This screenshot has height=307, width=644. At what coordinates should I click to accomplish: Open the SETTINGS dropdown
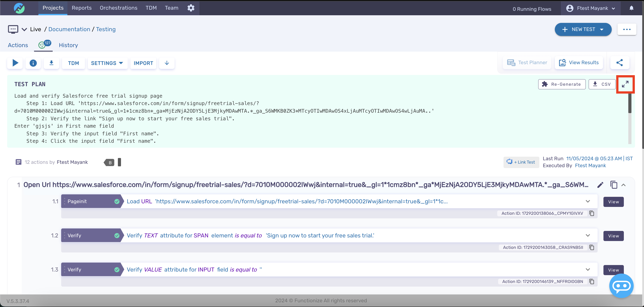click(107, 63)
